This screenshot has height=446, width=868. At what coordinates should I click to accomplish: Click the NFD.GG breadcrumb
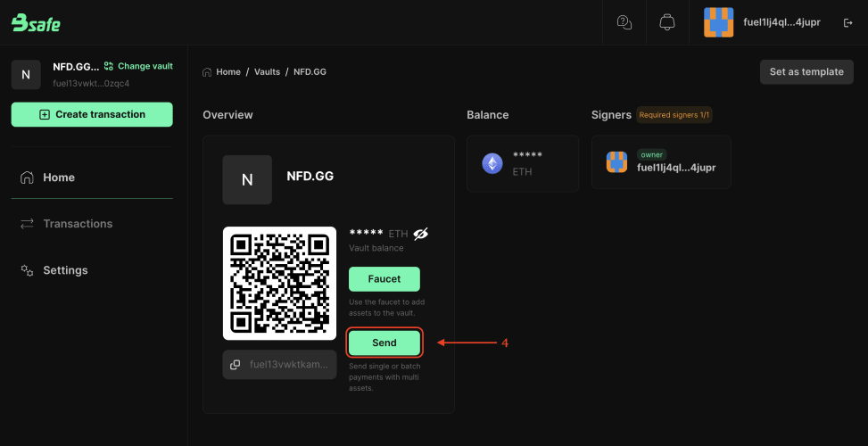click(310, 72)
